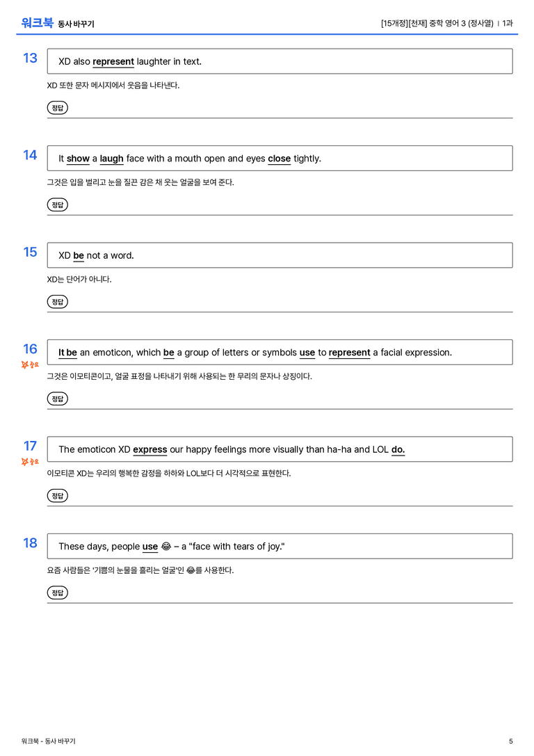
Task: Click the 정답 badge under question 18
Action: coord(57,593)
